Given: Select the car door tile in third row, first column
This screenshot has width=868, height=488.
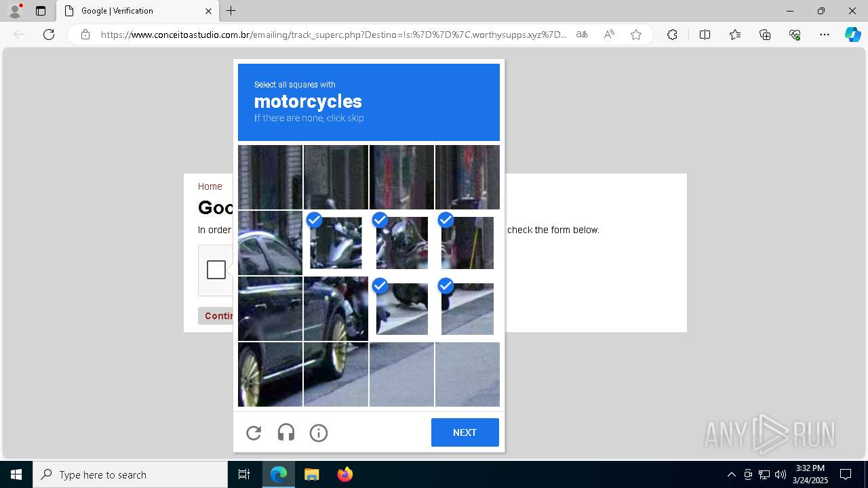Looking at the screenshot, I should point(270,308).
